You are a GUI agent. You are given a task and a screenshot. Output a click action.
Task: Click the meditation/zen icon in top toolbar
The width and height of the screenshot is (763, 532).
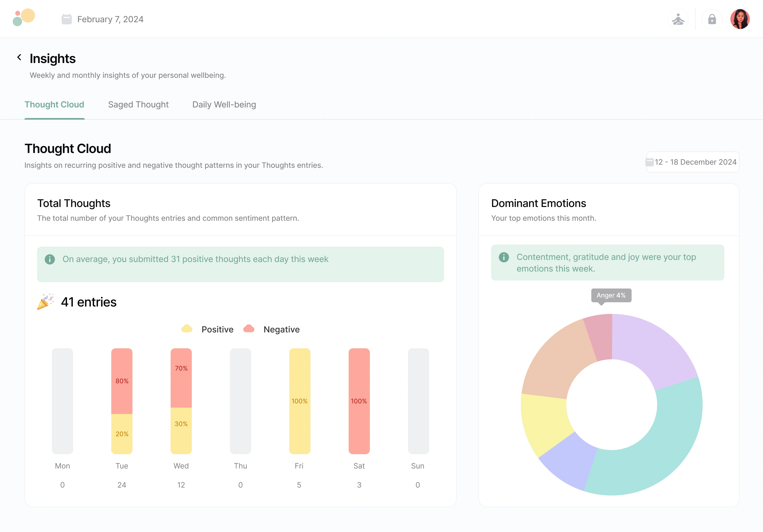(x=679, y=19)
